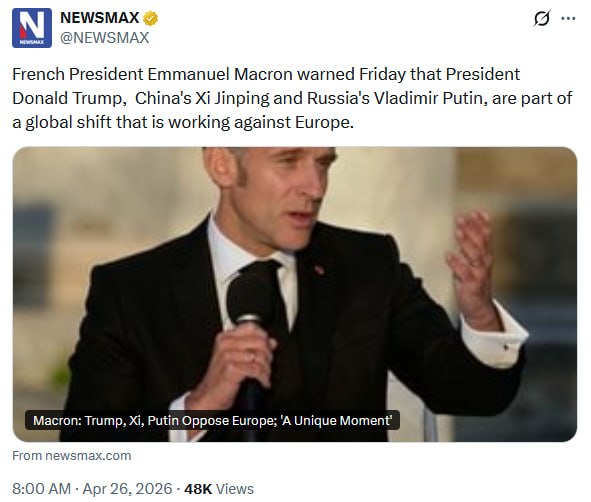The width and height of the screenshot is (591, 502).
Task: Open the three-dots more options menu
Action: [x=568, y=18]
